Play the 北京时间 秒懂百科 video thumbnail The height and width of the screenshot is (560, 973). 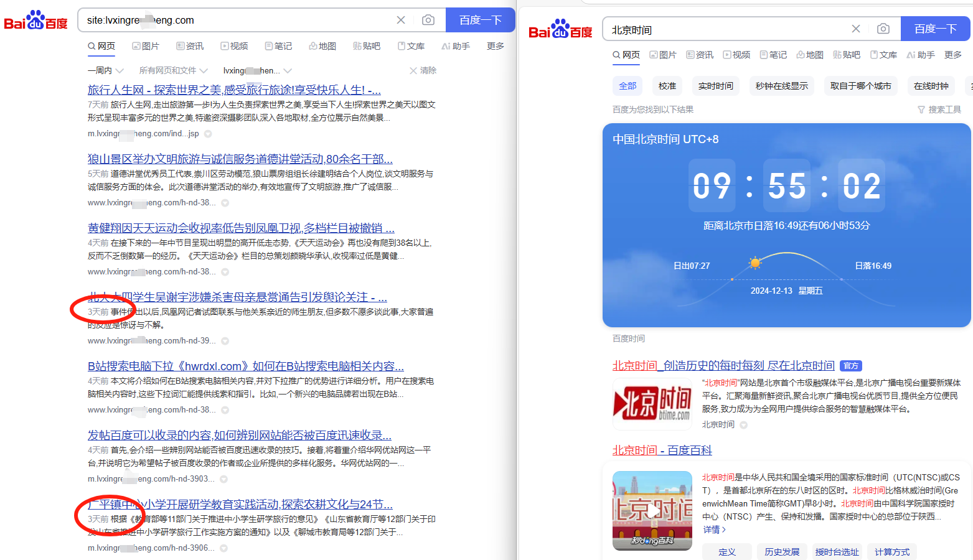click(652, 511)
